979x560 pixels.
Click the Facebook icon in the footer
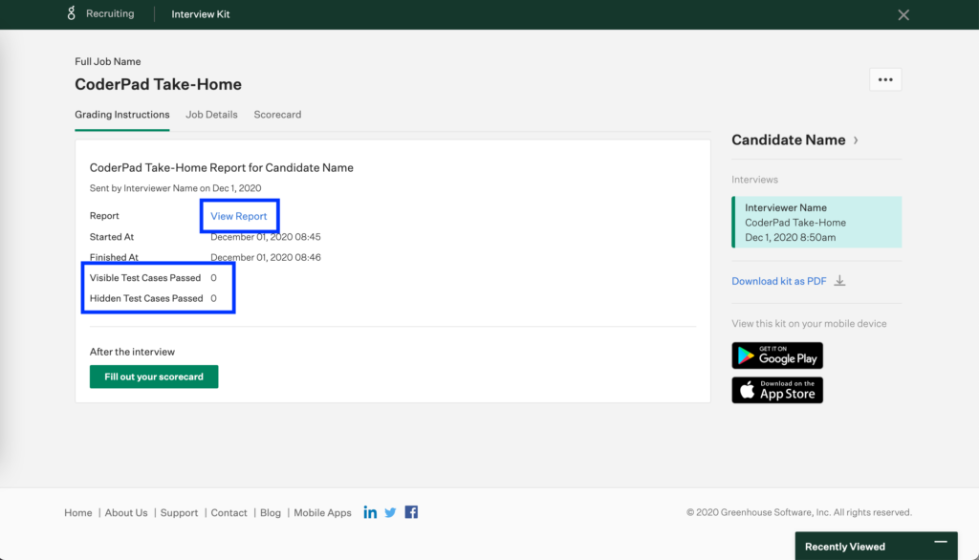click(410, 511)
